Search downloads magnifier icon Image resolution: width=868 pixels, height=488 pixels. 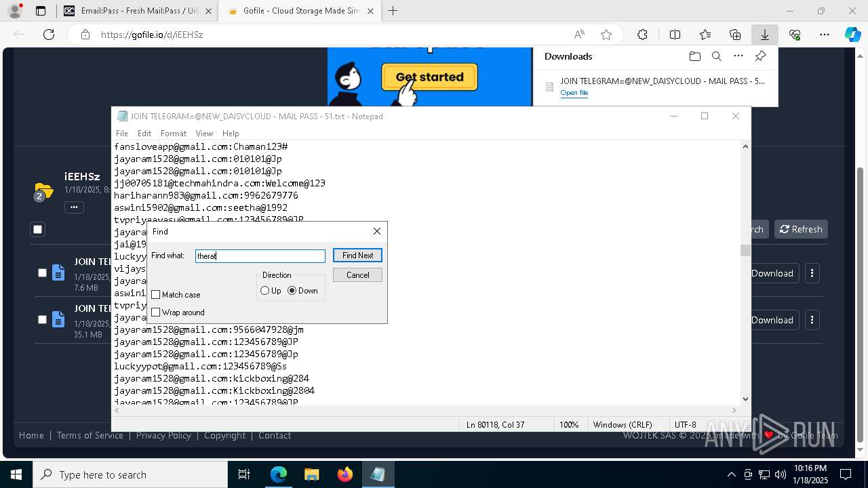coord(717,56)
